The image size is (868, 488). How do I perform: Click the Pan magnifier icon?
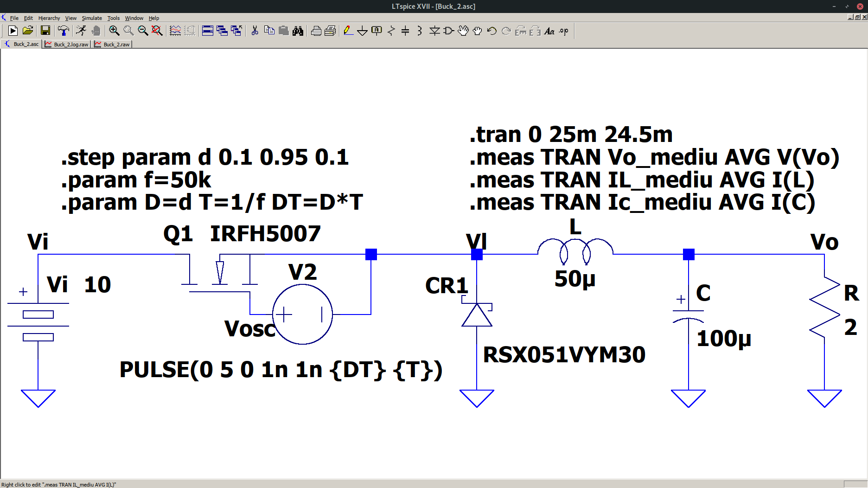click(128, 31)
